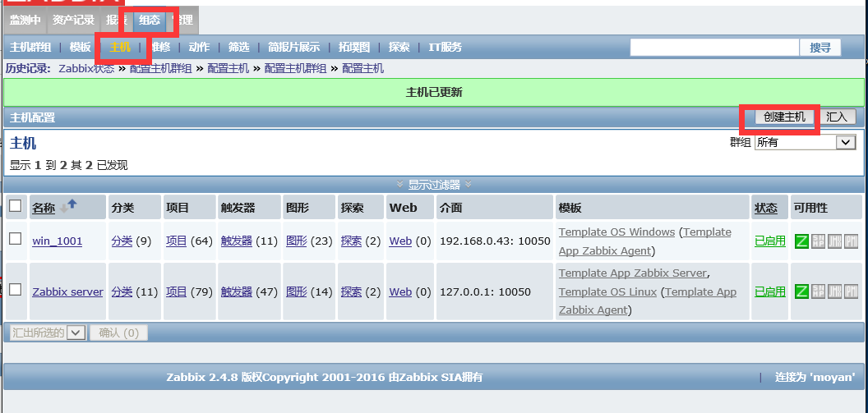Switch to the 组态 top menu tab

coord(150,21)
